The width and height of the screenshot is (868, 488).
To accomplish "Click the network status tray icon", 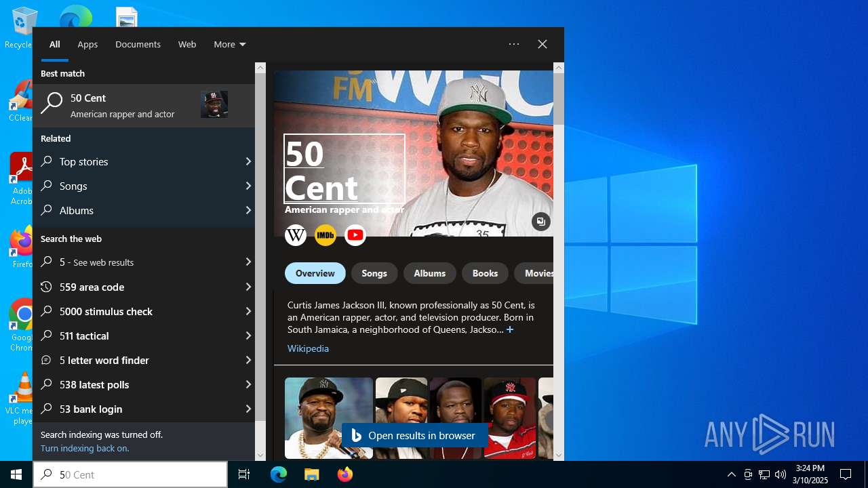I will [x=764, y=474].
